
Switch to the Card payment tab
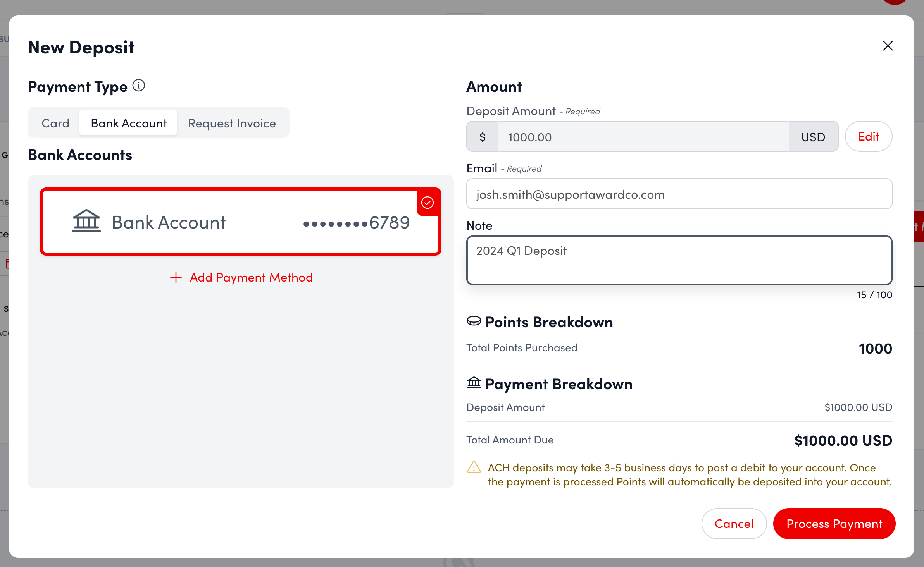(55, 123)
